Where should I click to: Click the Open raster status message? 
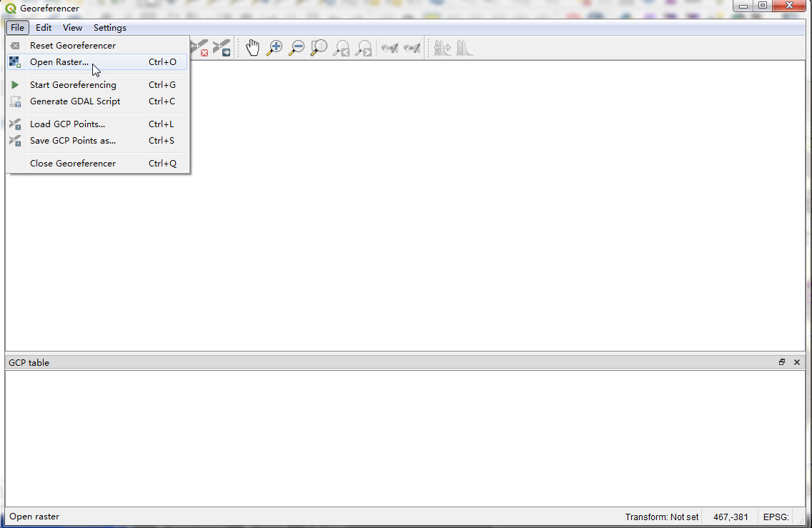tap(34, 517)
